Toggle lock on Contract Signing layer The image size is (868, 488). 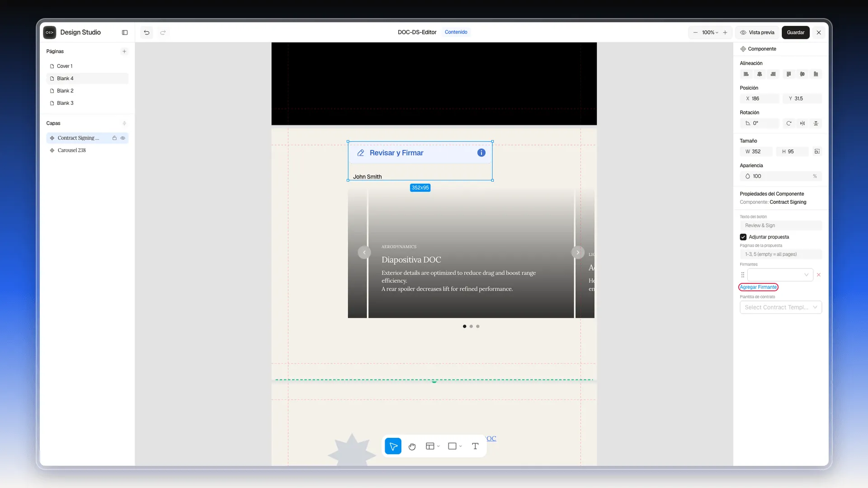coord(114,138)
